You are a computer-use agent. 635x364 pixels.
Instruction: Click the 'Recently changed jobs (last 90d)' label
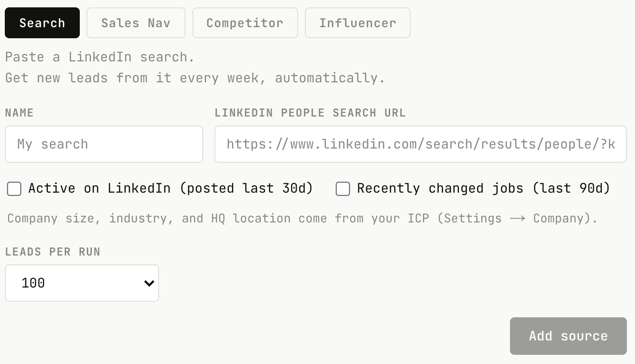pyautogui.click(x=484, y=188)
